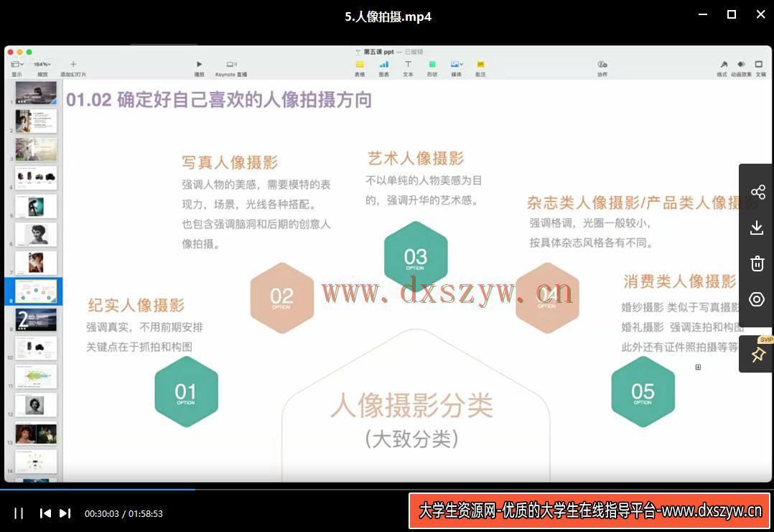The height and width of the screenshot is (532, 774).
Task: Click the 纪实人像摄影 heading
Action: 136,305
